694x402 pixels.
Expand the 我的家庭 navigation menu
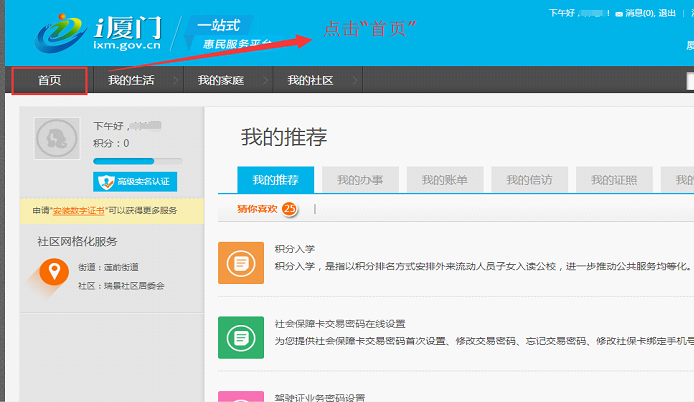(220, 80)
